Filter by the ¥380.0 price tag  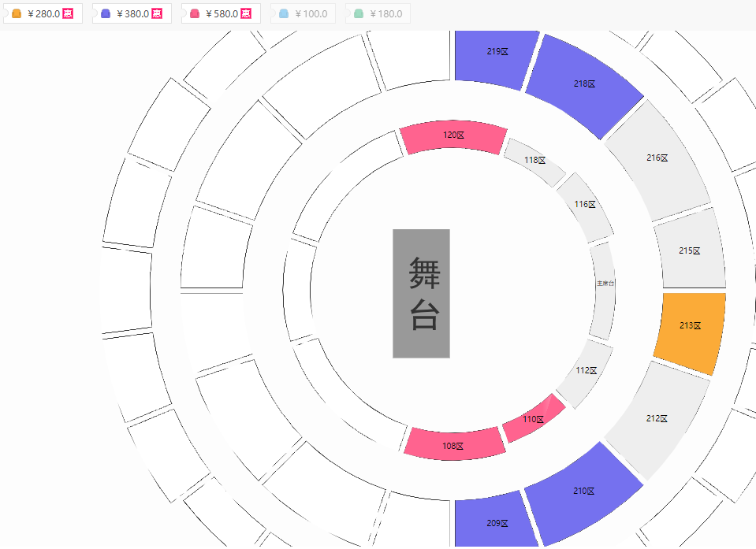coord(132,13)
